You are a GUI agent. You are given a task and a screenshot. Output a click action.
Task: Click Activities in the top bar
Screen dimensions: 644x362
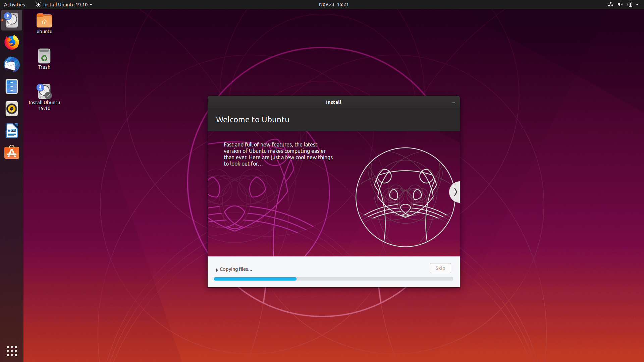(14, 4)
